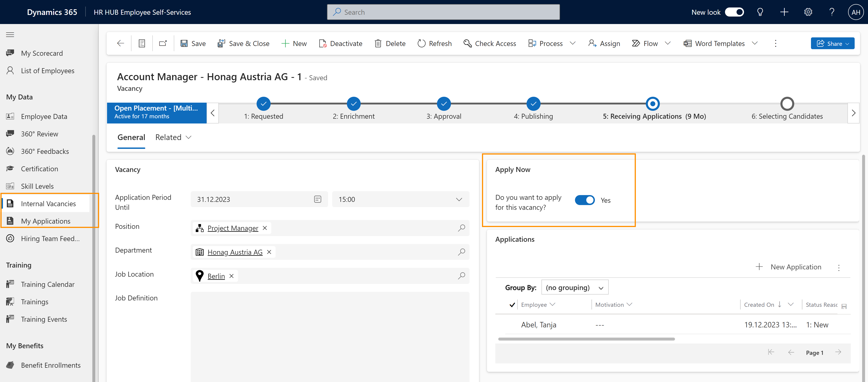Screen dimensions: 868x382
Task: Refresh the form
Action: [434, 43]
